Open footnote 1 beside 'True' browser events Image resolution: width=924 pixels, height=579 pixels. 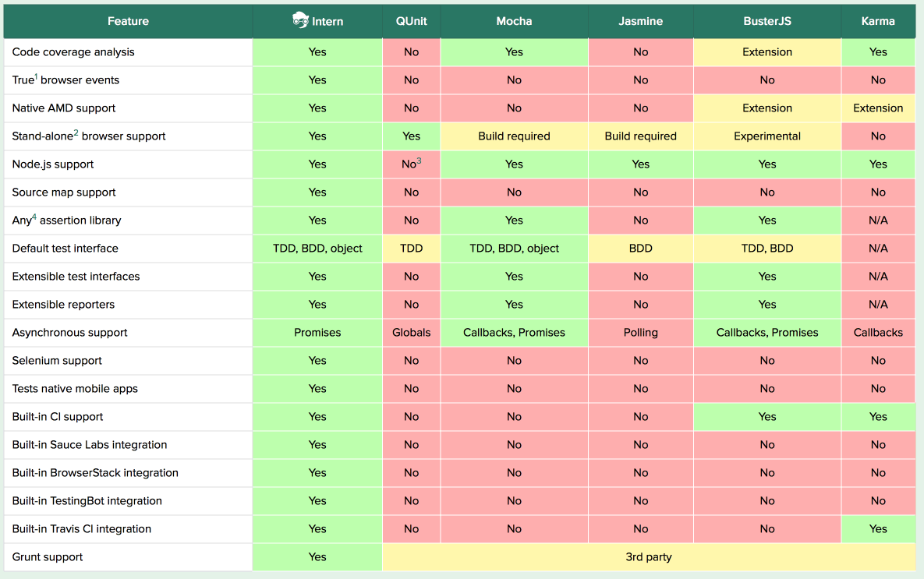click(x=36, y=77)
